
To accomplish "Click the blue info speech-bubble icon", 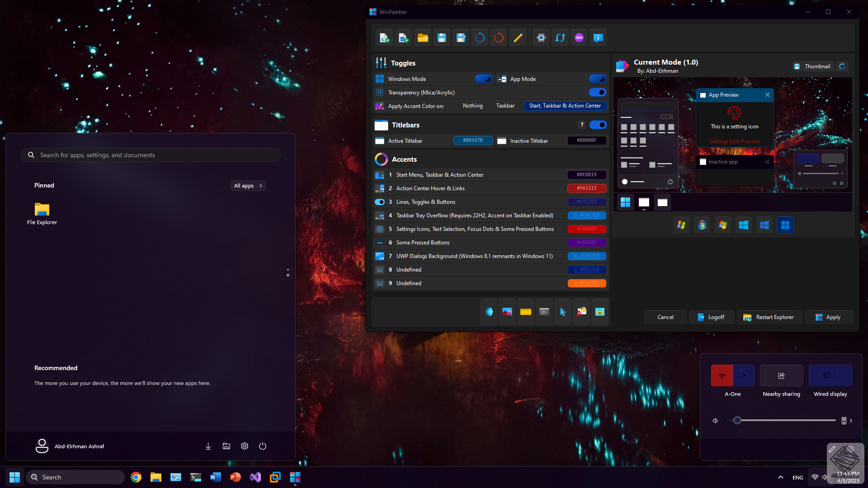I will pyautogui.click(x=598, y=38).
